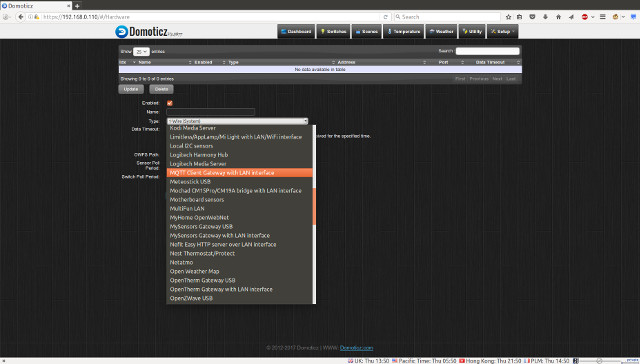Viewport: 640px width, 364px height.
Task: Select MQTT Client Gateway with LAN interface
Action: [x=240, y=173]
